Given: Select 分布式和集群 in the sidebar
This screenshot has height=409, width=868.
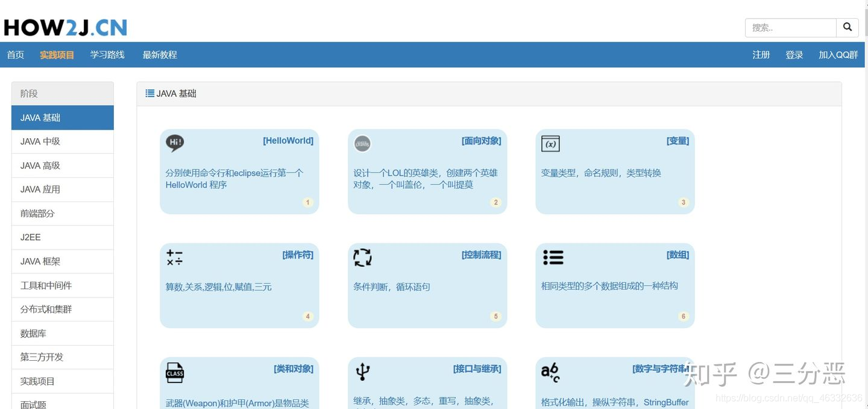Looking at the screenshot, I should (63, 309).
